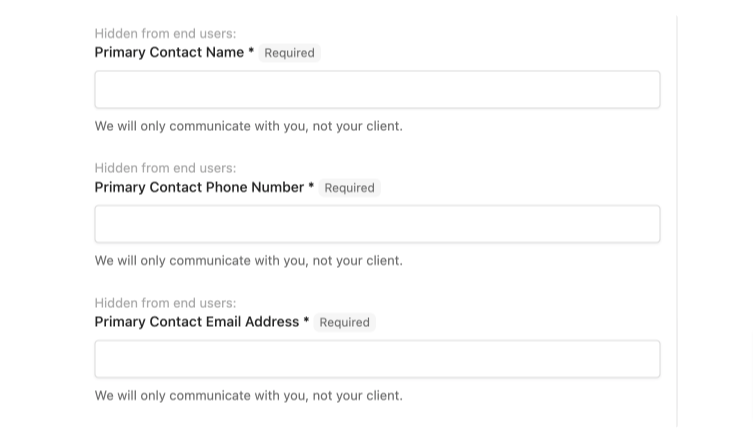Click the Required badge beside Email Address
This screenshot has height=439, width=753.
pyautogui.click(x=344, y=322)
